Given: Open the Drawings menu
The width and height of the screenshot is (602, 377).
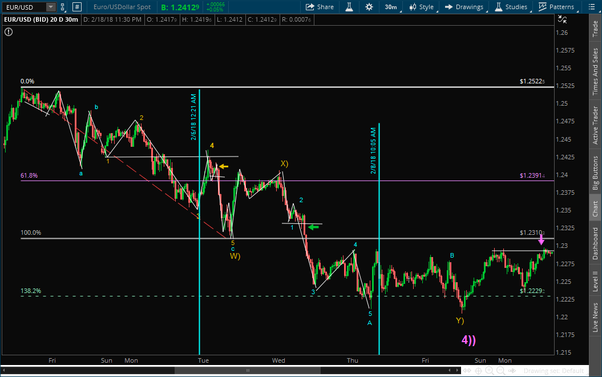Looking at the screenshot, I should [x=464, y=7].
